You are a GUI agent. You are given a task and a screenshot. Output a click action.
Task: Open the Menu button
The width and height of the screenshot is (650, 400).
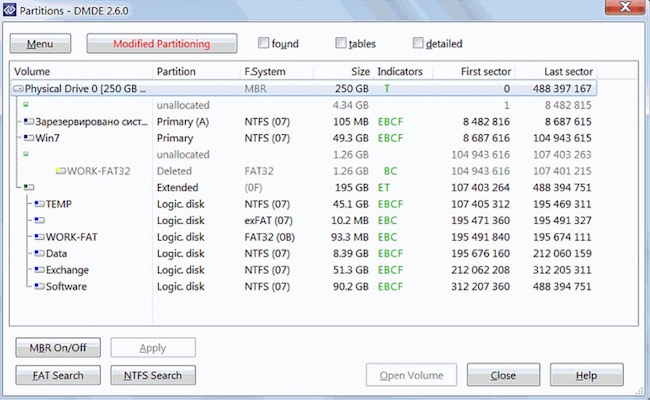pos(40,44)
